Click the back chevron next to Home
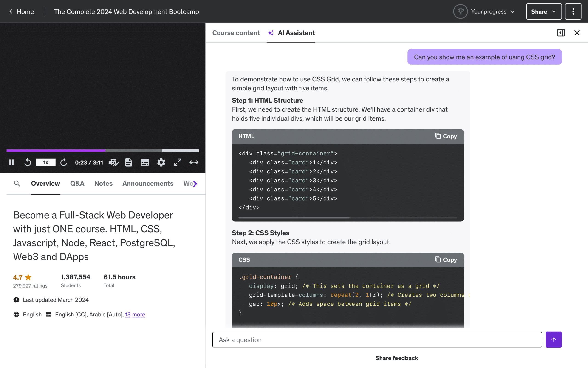 click(11, 11)
